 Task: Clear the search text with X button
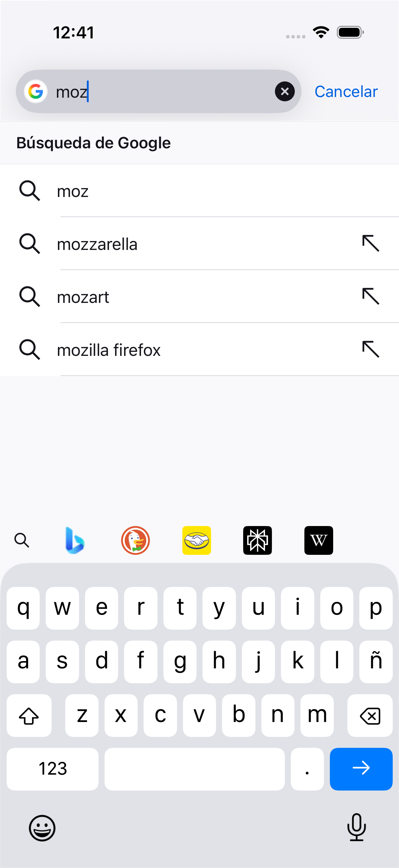285,91
